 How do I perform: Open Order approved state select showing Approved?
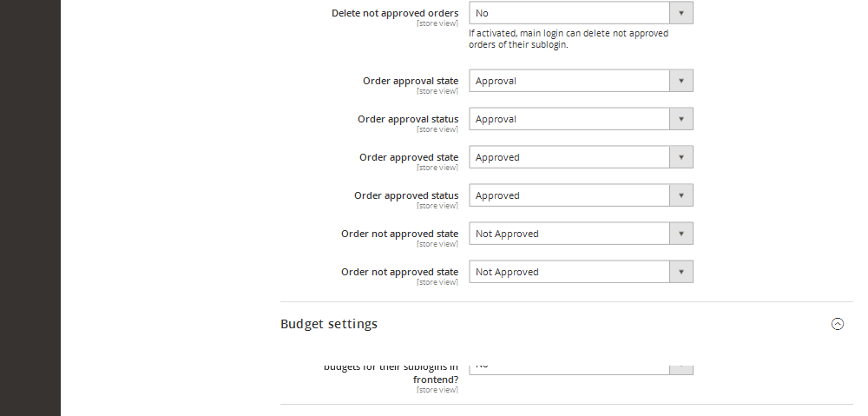pyautogui.click(x=581, y=157)
